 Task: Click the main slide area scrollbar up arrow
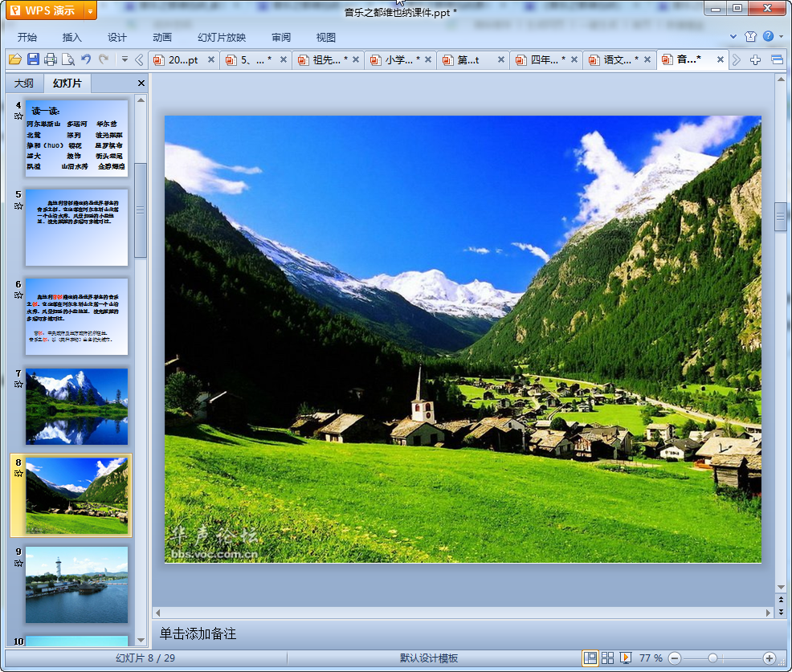pyautogui.click(x=781, y=79)
